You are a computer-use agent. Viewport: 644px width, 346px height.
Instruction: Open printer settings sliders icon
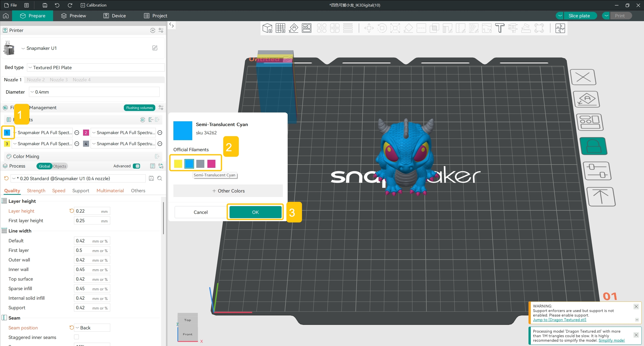tap(161, 30)
